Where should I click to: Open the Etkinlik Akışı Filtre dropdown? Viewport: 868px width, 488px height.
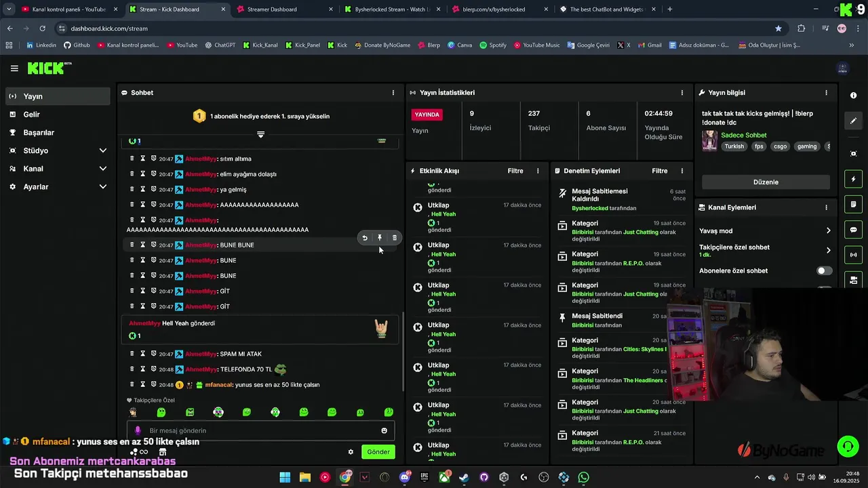pos(515,171)
